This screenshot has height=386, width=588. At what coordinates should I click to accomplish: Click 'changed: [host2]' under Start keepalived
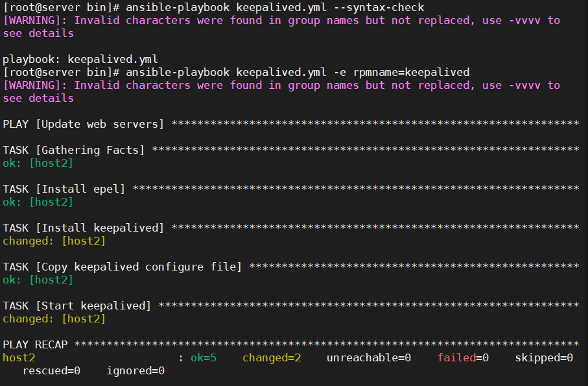click(54, 319)
